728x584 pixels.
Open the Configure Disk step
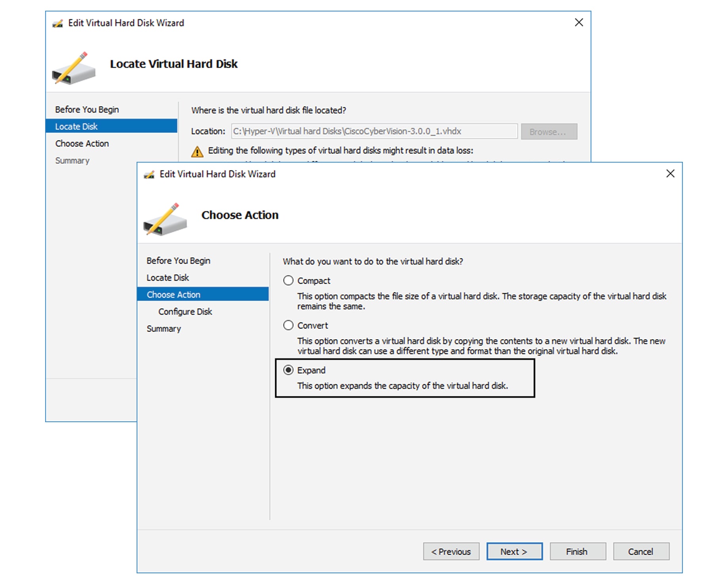coord(185,312)
